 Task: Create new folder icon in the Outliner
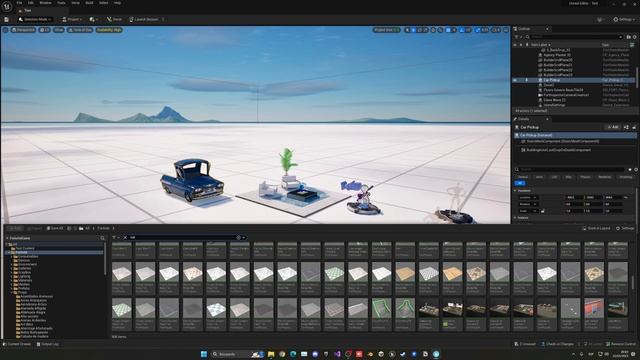629,37
